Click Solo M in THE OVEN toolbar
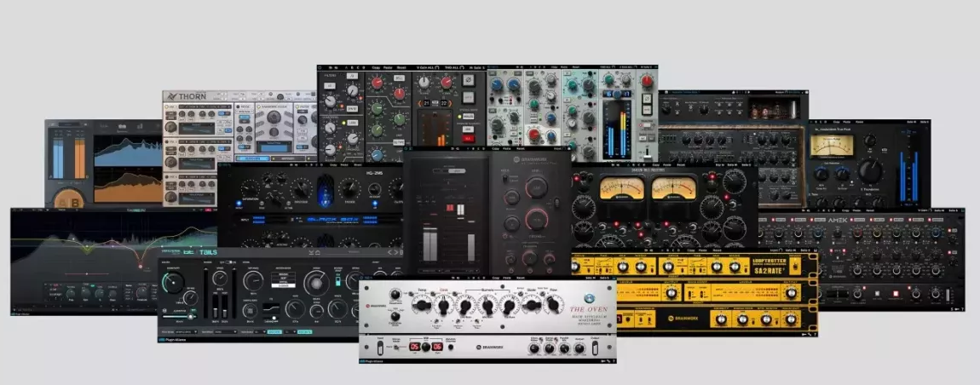This screenshot has height=385, width=980. tap(591, 279)
